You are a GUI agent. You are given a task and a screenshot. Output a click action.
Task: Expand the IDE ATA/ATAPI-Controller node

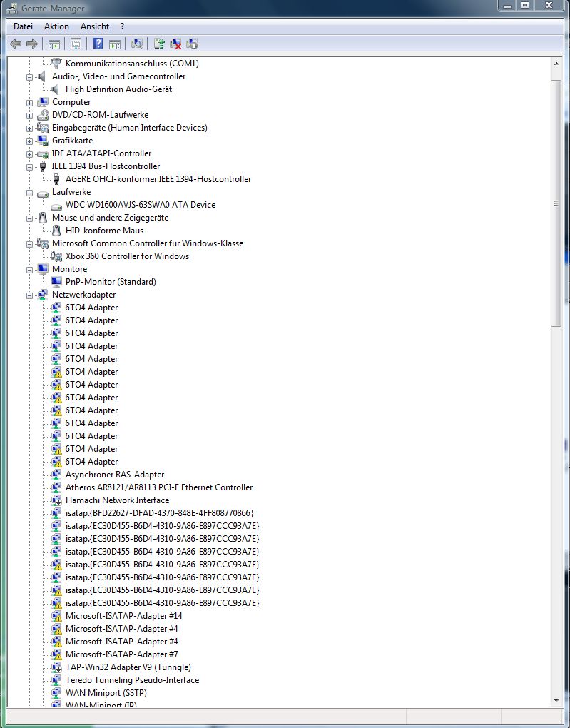(x=30, y=154)
